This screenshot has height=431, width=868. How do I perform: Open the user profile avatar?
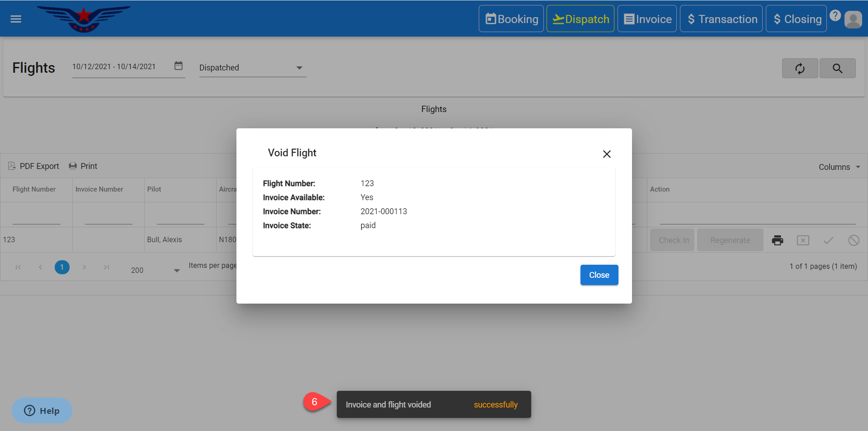click(853, 19)
